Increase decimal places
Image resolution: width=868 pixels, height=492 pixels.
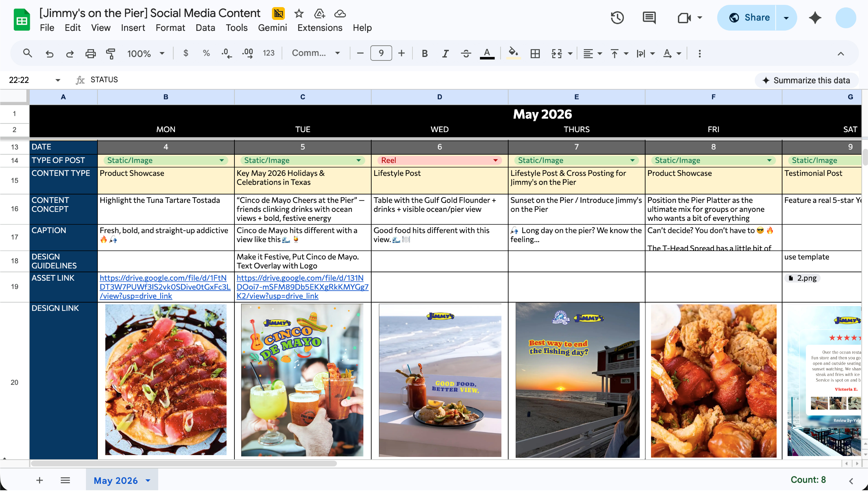248,53
